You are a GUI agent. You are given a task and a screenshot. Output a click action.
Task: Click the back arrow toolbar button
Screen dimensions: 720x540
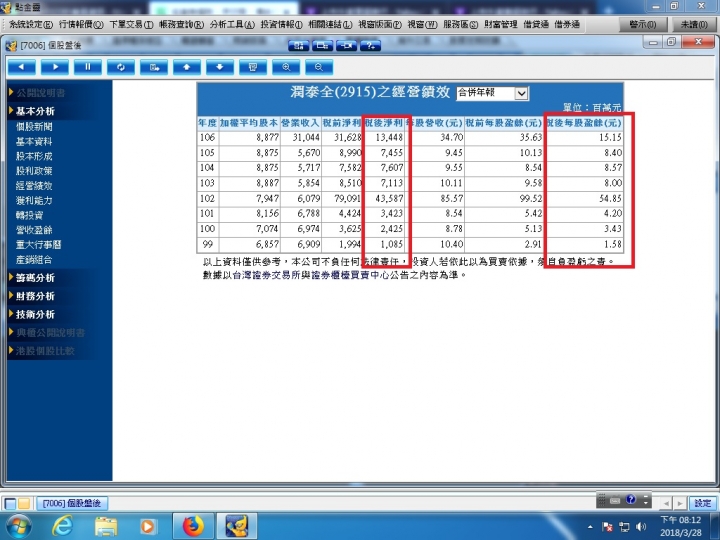pyautogui.click(x=22, y=67)
